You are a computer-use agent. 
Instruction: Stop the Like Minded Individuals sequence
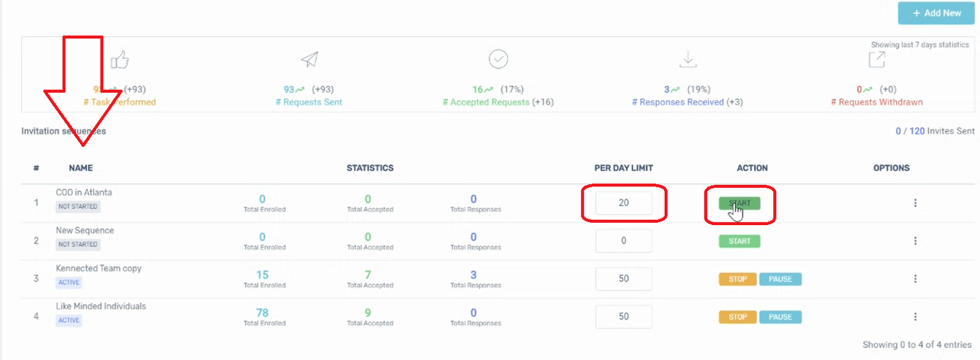click(x=737, y=317)
